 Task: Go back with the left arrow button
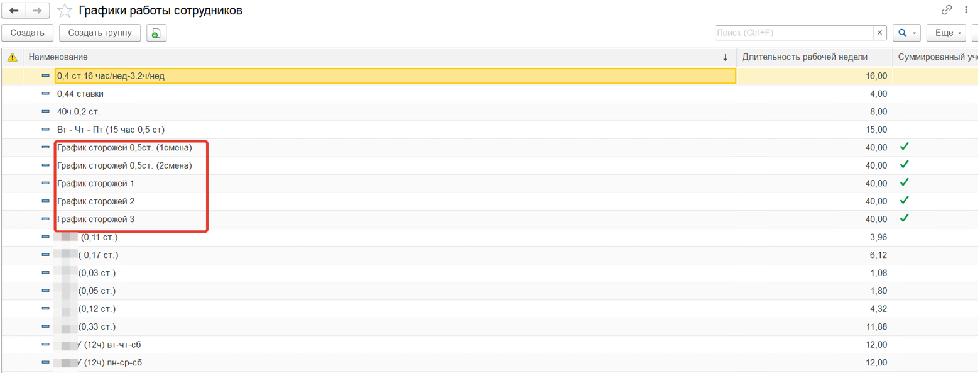tap(14, 11)
